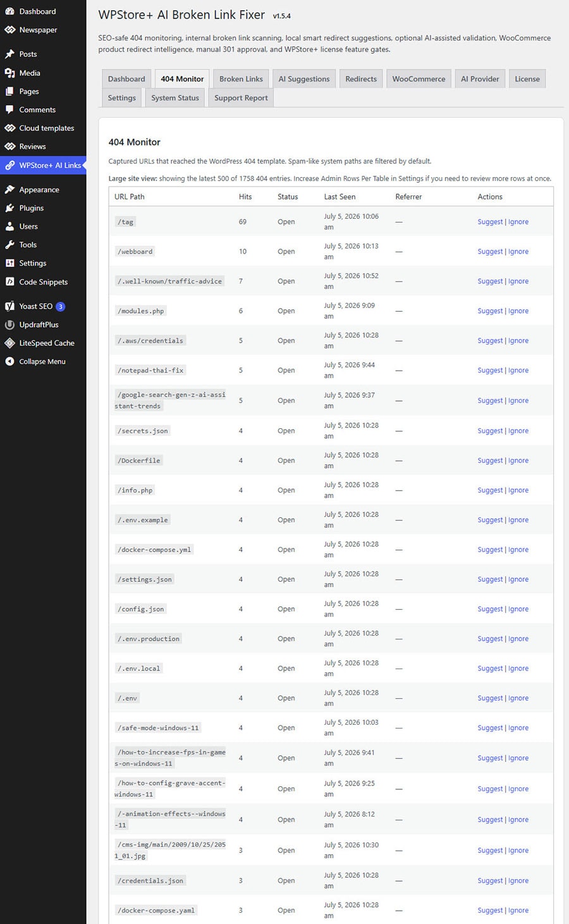Click the /config.json URL path
569x924 pixels.
tap(140, 609)
